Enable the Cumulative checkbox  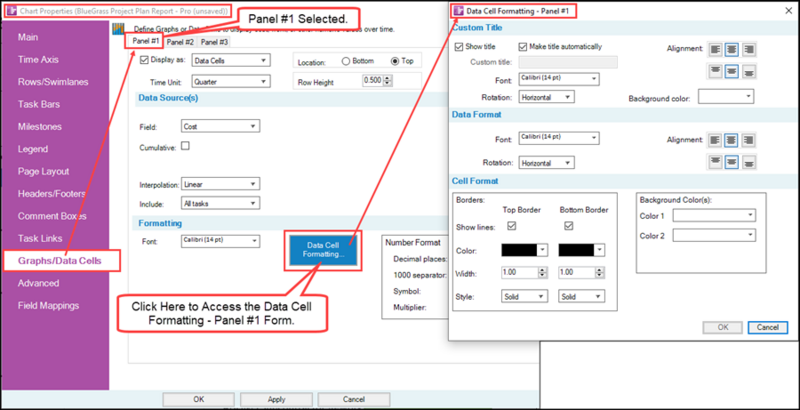click(x=186, y=146)
